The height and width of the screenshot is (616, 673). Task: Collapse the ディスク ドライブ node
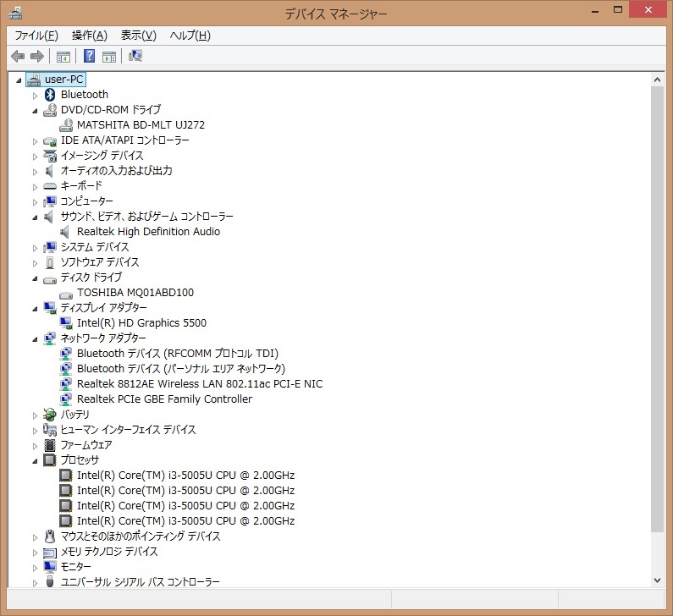click(36, 279)
